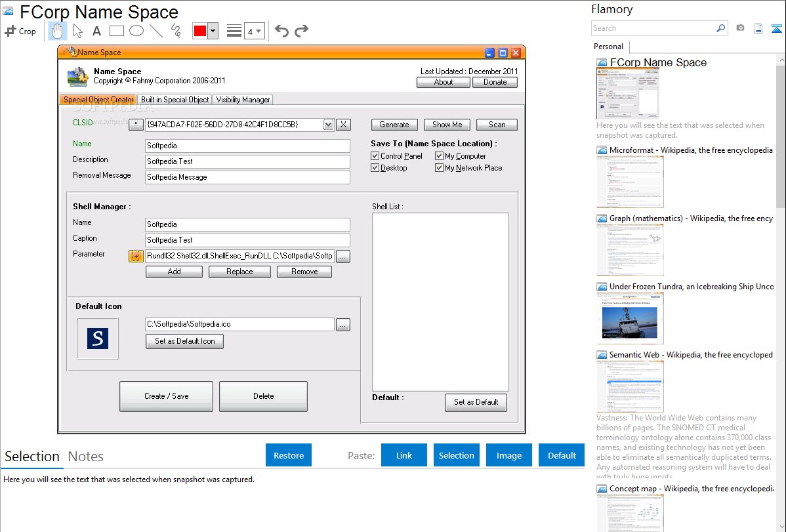Open the color picker dropdown arrow
Image resolution: width=786 pixels, height=532 pixels.
click(213, 31)
